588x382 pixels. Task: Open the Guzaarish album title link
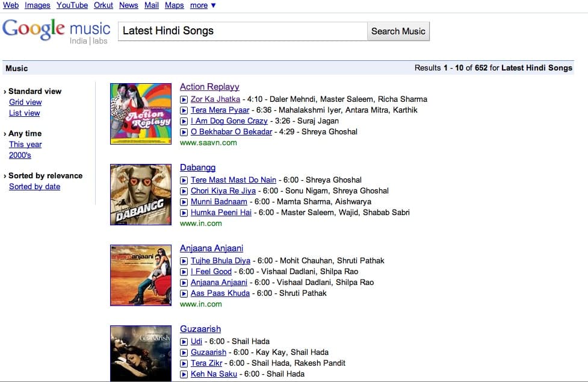coord(200,329)
